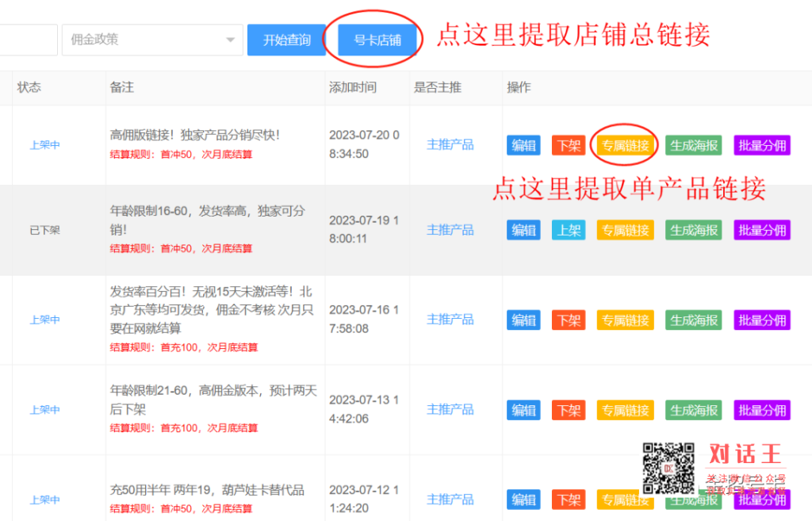Click the timestamp 2023-07-12 11:24:20
Image resolution: width=812 pixels, height=521 pixels.
(364, 499)
